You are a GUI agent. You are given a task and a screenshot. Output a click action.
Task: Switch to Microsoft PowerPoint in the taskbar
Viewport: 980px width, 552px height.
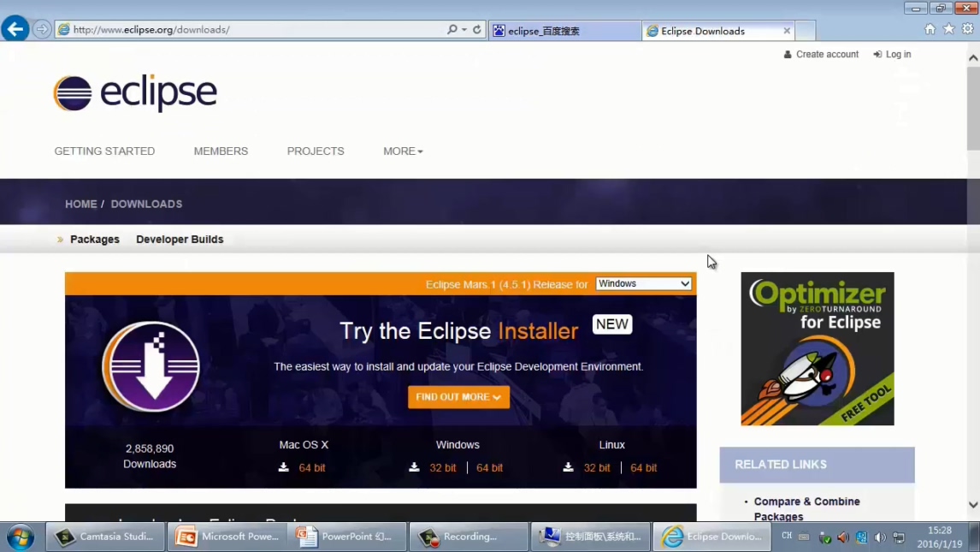[x=227, y=537]
